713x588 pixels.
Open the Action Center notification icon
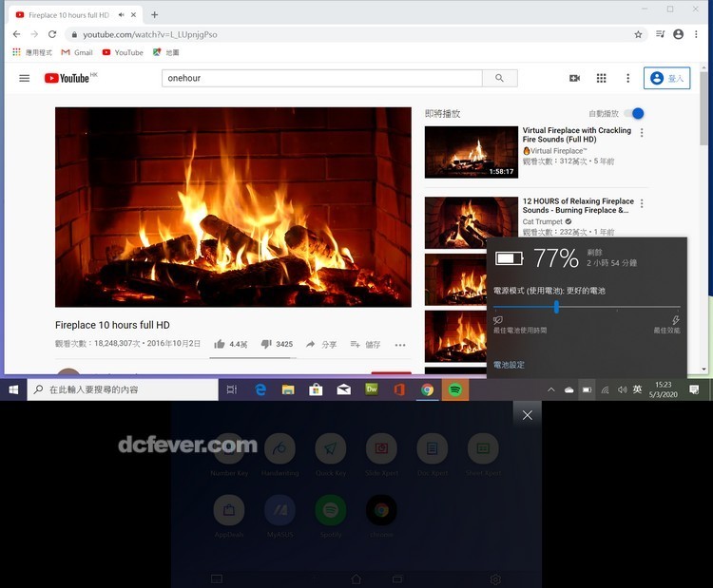[694, 389]
